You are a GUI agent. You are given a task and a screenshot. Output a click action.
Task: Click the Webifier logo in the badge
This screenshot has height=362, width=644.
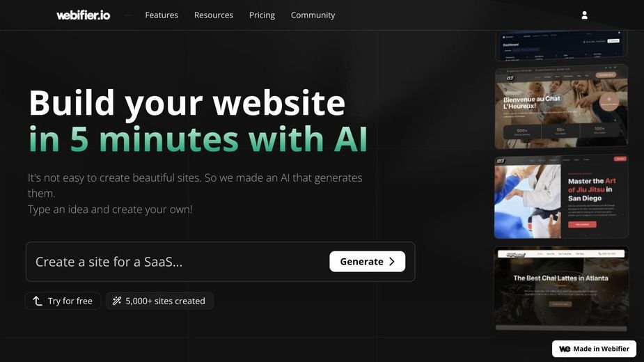pyautogui.click(x=565, y=349)
